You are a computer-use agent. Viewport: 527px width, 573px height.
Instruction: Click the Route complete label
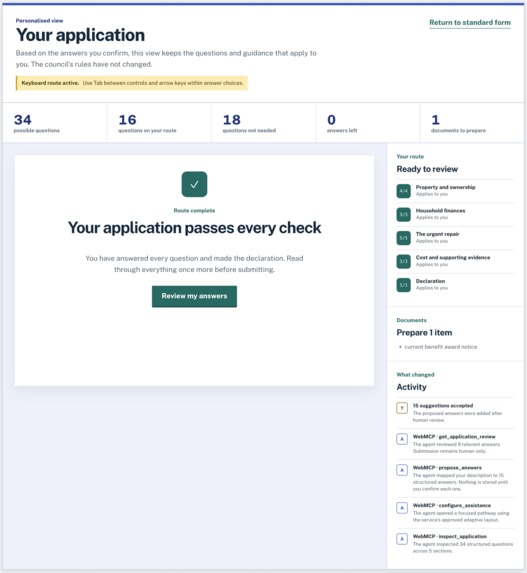tap(194, 210)
